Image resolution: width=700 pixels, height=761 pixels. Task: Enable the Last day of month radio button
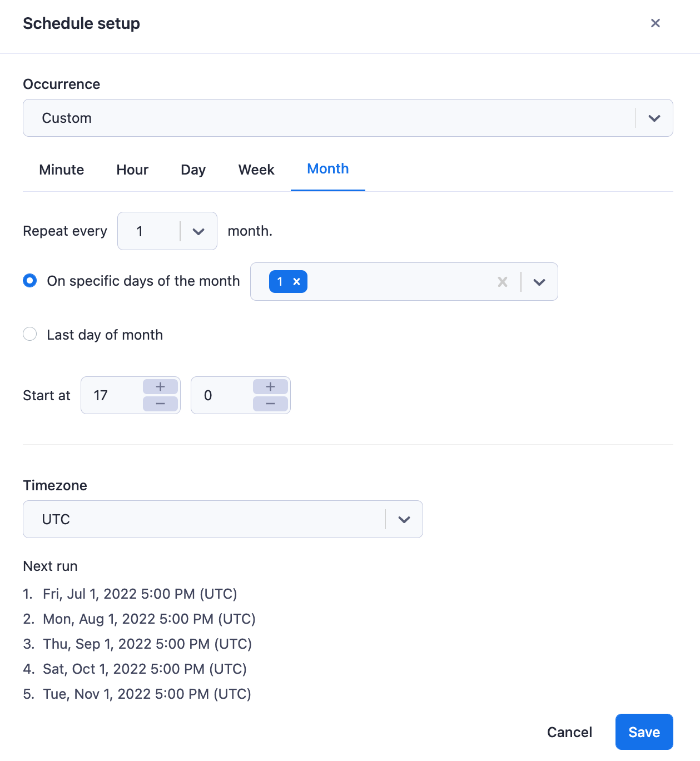coord(30,334)
